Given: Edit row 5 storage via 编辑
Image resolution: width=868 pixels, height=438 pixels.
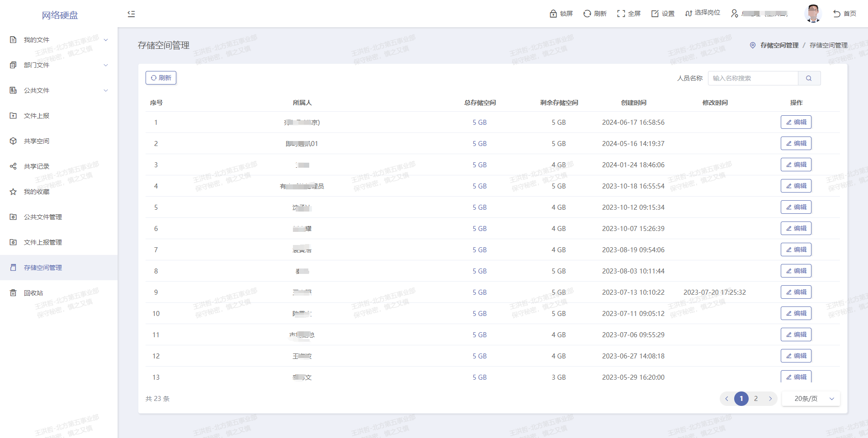Looking at the screenshot, I should 796,207.
